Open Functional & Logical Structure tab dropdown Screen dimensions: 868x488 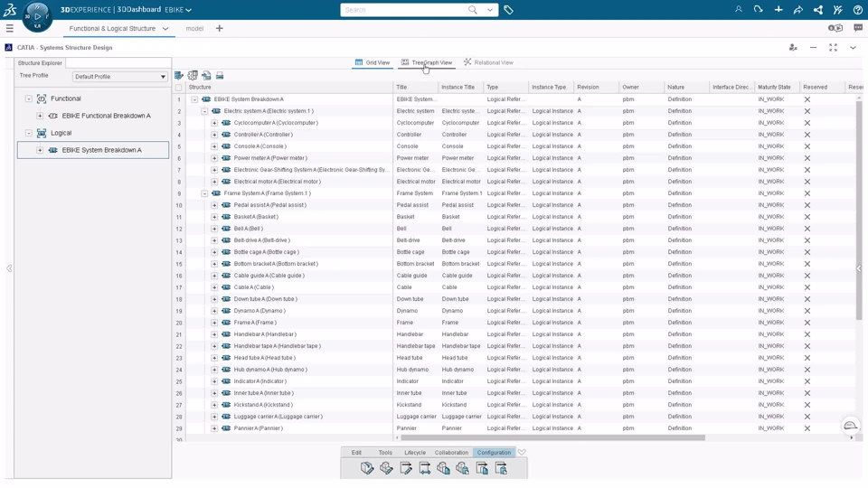[165, 28]
